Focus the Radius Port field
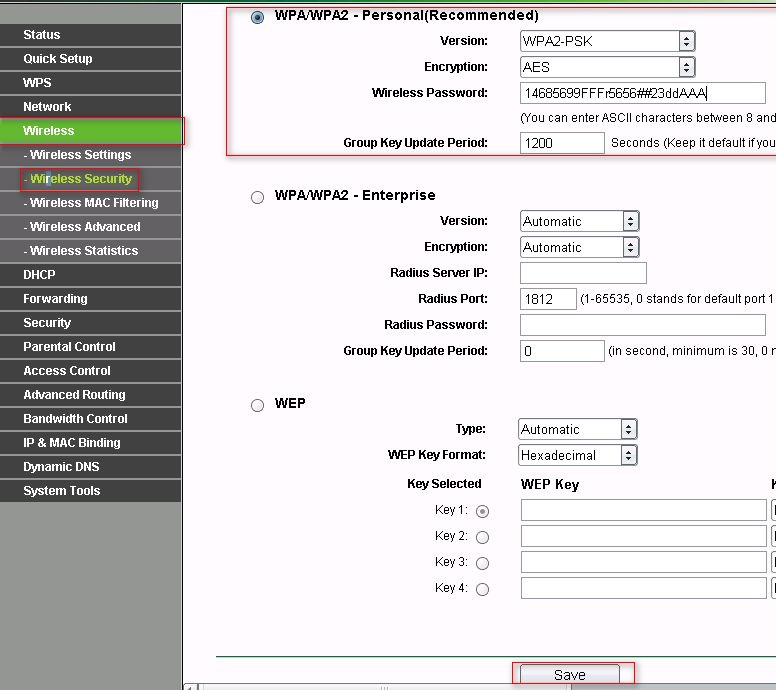This screenshot has width=776, height=690. pyautogui.click(x=548, y=299)
